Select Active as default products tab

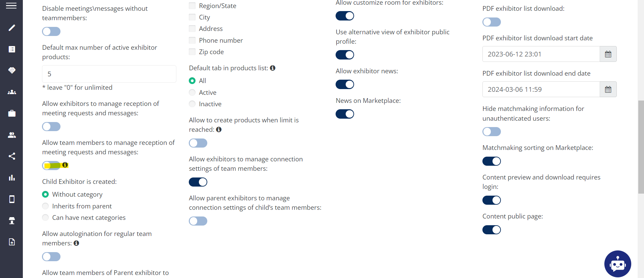(x=192, y=92)
